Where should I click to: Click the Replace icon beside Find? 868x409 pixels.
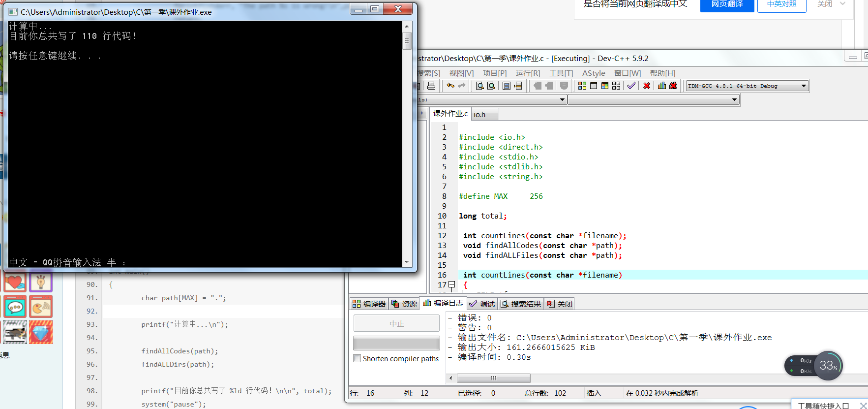coord(491,86)
